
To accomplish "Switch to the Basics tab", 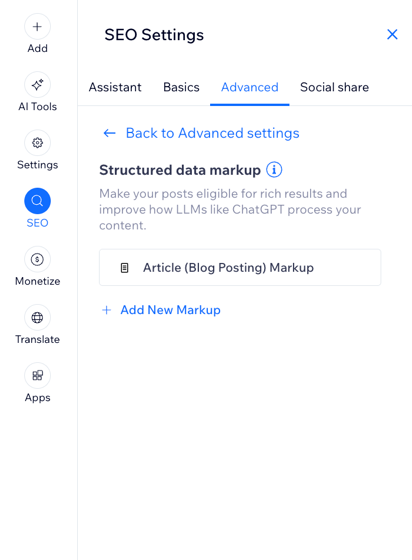I will [181, 87].
